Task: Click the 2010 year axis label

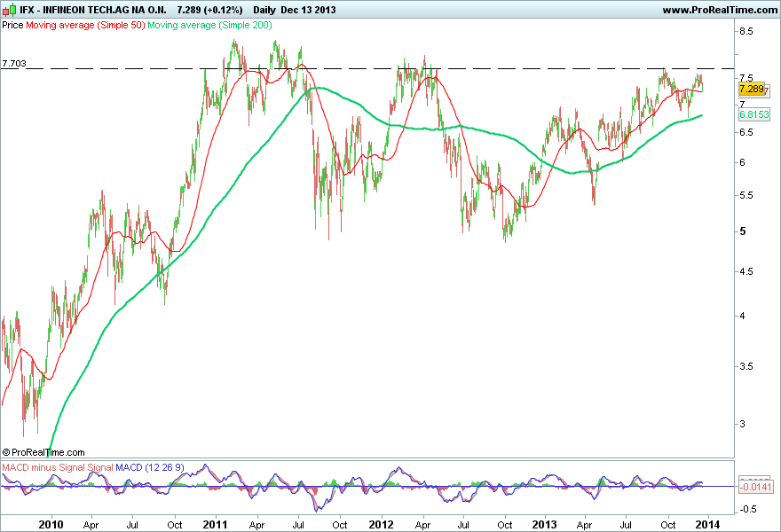Action: pyautogui.click(x=51, y=525)
